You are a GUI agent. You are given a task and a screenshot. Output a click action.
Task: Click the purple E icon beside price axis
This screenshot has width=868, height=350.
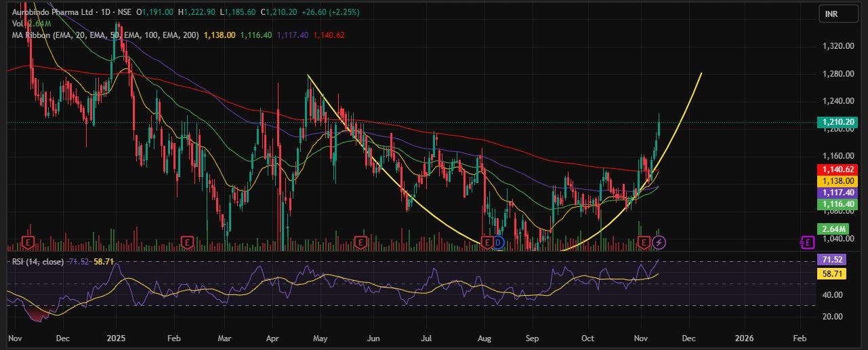click(806, 241)
